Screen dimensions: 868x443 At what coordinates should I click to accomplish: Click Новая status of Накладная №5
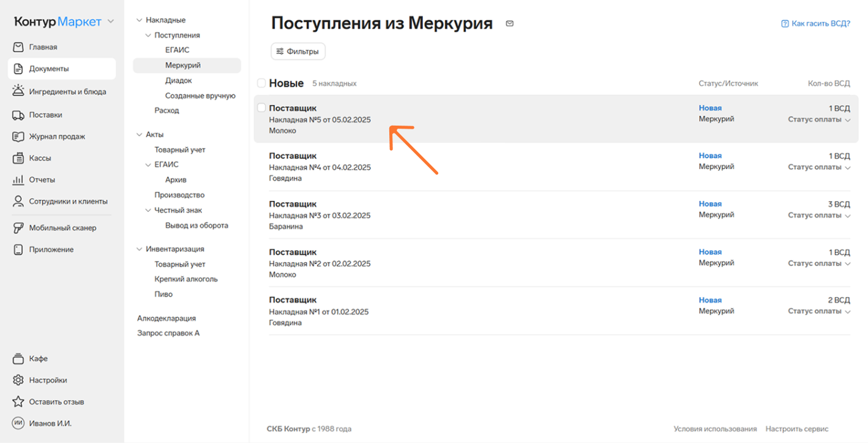(710, 108)
